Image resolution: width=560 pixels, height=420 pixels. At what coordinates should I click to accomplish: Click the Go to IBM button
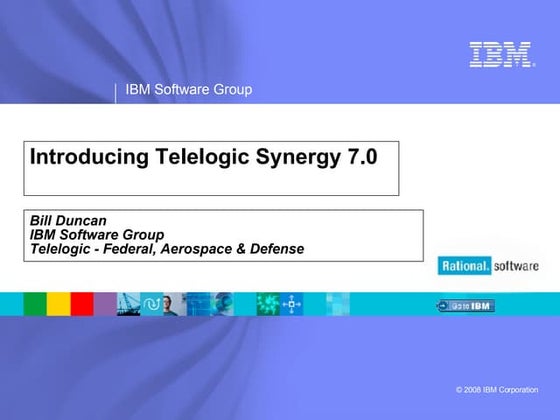coord(466,306)
